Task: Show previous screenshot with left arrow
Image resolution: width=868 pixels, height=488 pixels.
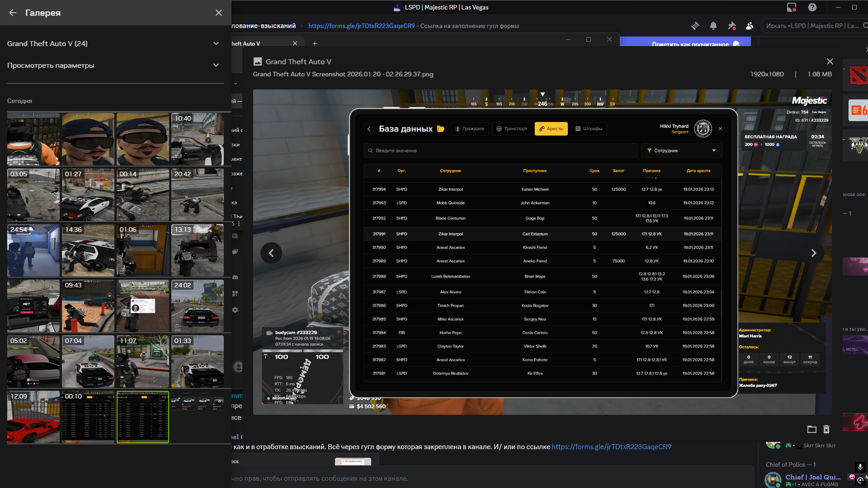Action: click(271, 253)
